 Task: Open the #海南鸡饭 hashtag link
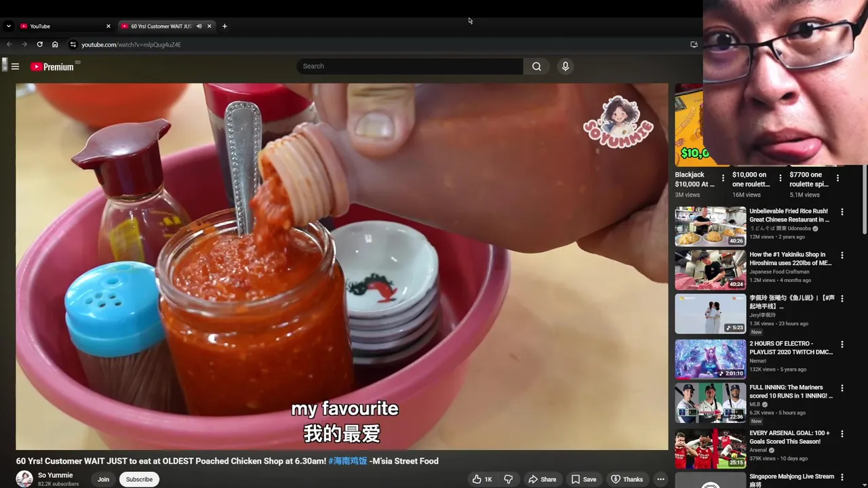pos(348,461)
